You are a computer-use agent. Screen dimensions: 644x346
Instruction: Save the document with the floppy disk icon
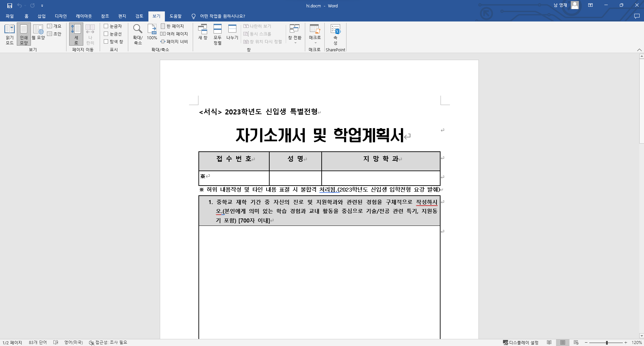10,6
